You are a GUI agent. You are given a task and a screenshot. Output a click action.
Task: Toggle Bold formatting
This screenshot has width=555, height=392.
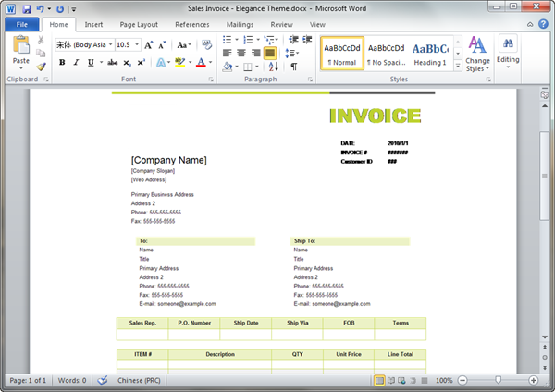tap(62, 63)
